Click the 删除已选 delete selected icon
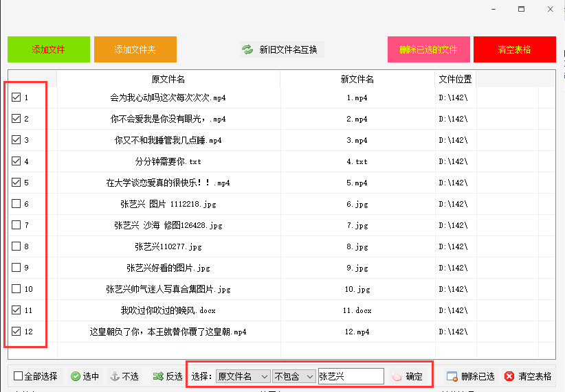 452,376
